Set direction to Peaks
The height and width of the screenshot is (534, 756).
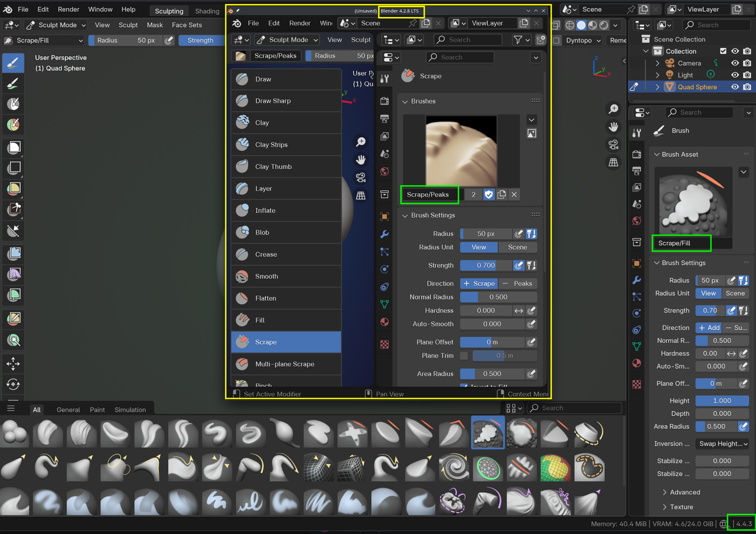pos(517,284)
